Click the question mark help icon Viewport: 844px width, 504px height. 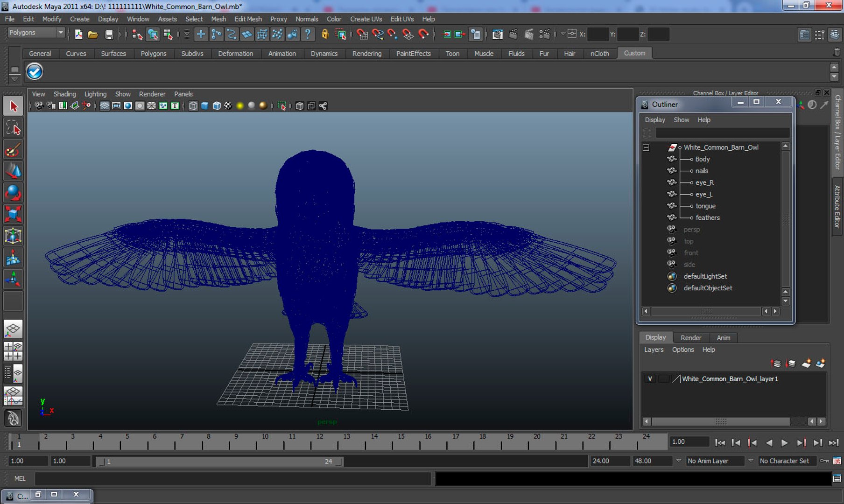(x=307, y=34)
